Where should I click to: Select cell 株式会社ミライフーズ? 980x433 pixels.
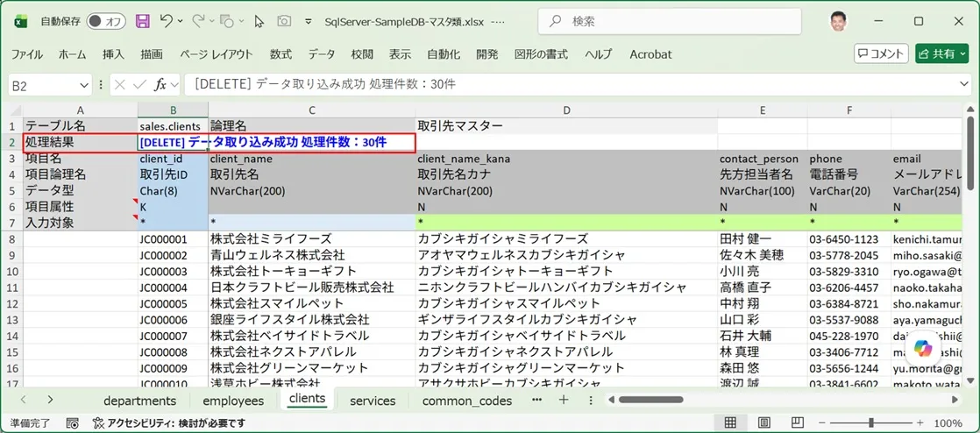point(312,238)
